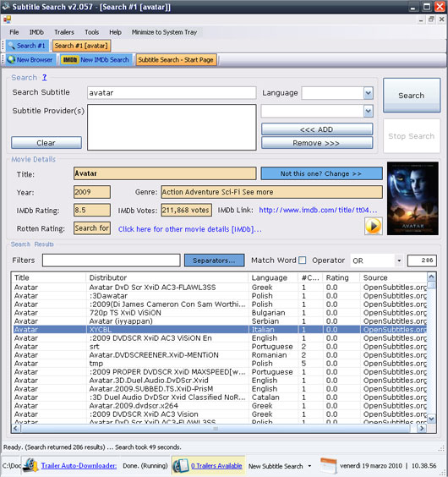Open the Help menu
448x477 pixels.
[115, 32]
